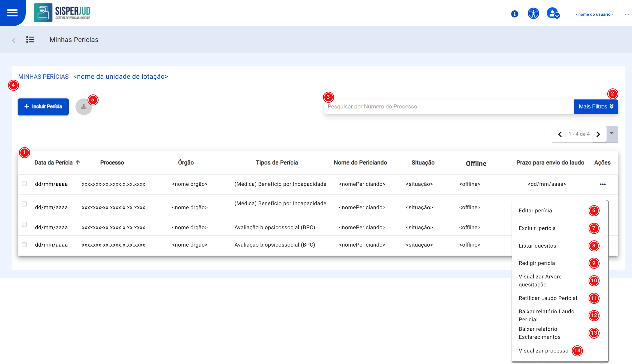632x364 pixels.
Task: Go to next page of results
Action: point(598,134)
